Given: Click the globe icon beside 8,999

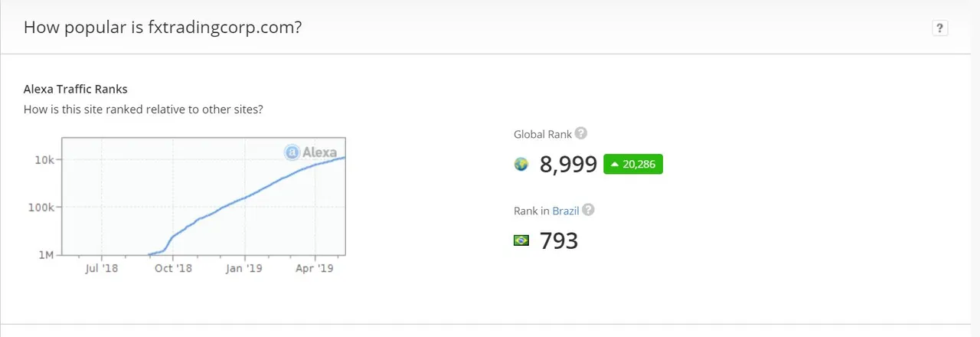Looking at the screenshot, I should pyautogui.click(x=521, y=164).
